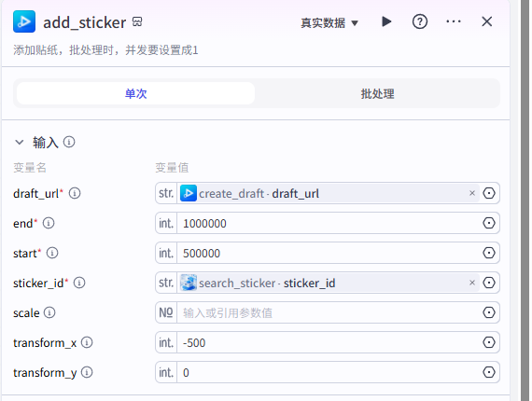The height and width of the screenshot is (401, 532).
Task: Click the transform_x field showing -500
Action: [329, 342]
